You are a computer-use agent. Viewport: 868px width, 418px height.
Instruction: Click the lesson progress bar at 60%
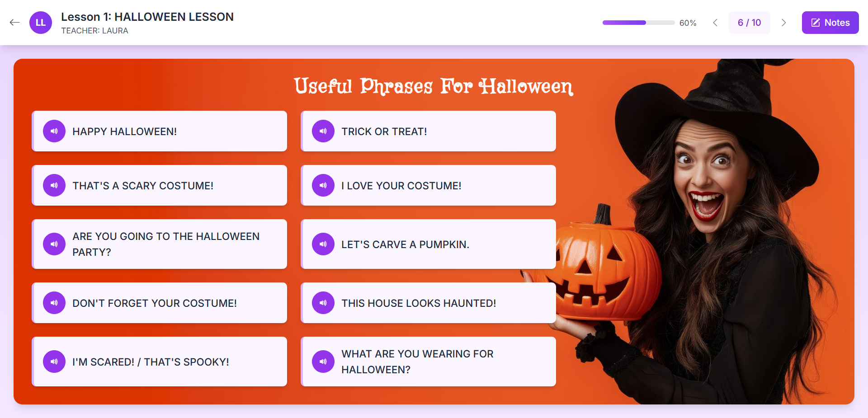point(638,23)
